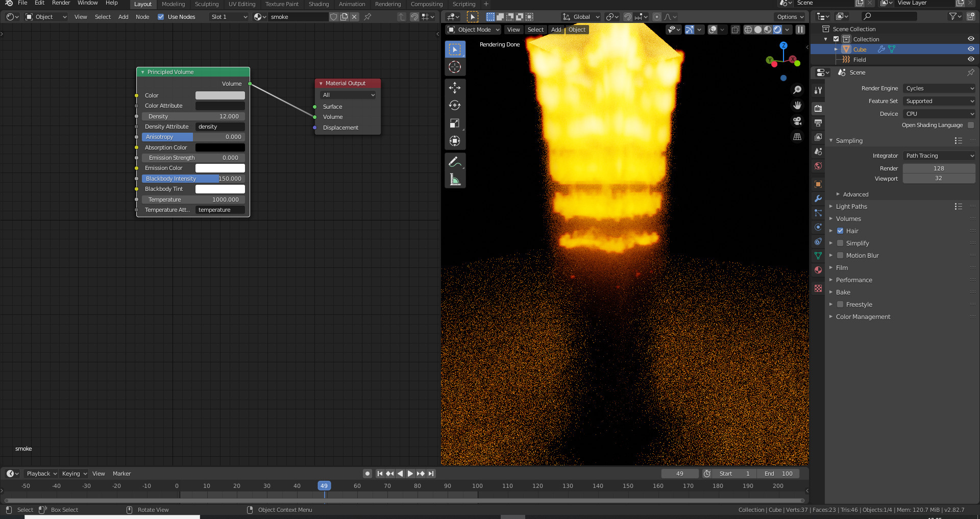The height and width of the screenshot is (519, 980).
Task: Click the Blackbody Intensity value field
Action: (193, 179)
